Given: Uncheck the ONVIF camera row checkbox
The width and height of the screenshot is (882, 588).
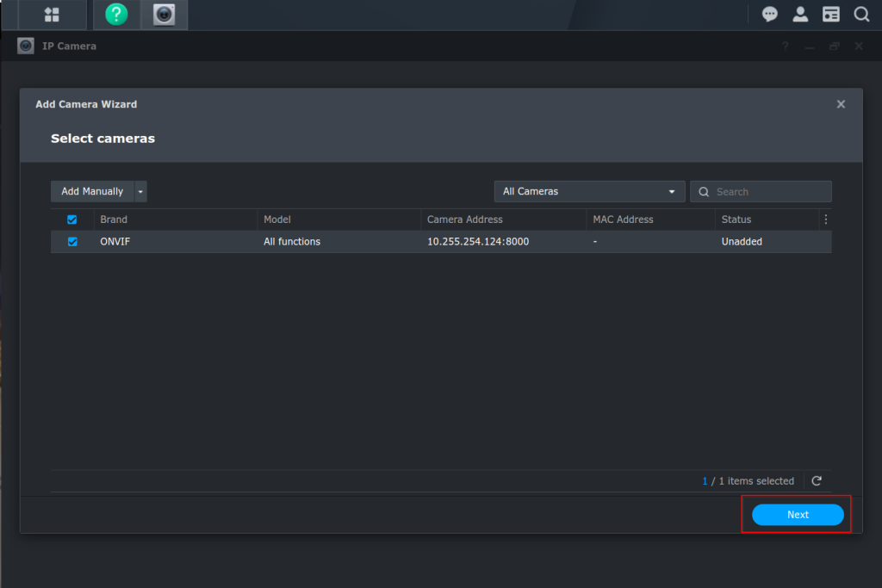Looking at the screenshot, I should 72,242.
